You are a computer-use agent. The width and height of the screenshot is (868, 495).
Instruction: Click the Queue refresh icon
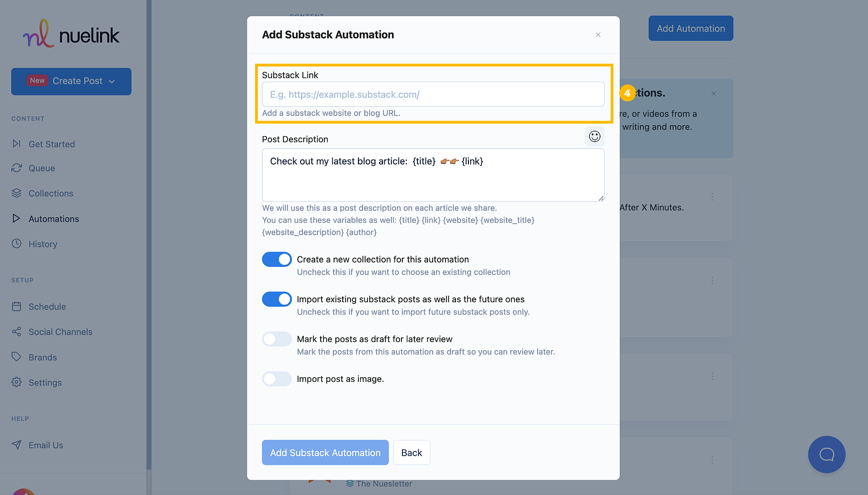(17, 168)
